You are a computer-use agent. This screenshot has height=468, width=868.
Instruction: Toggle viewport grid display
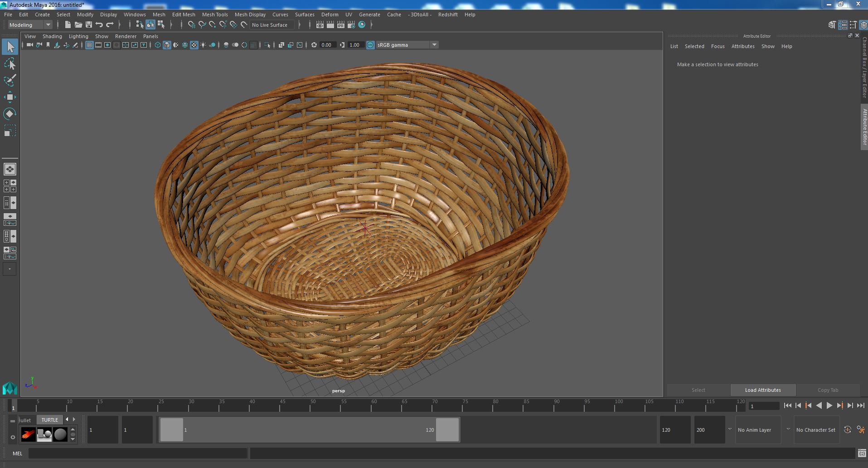coord(89,45)
